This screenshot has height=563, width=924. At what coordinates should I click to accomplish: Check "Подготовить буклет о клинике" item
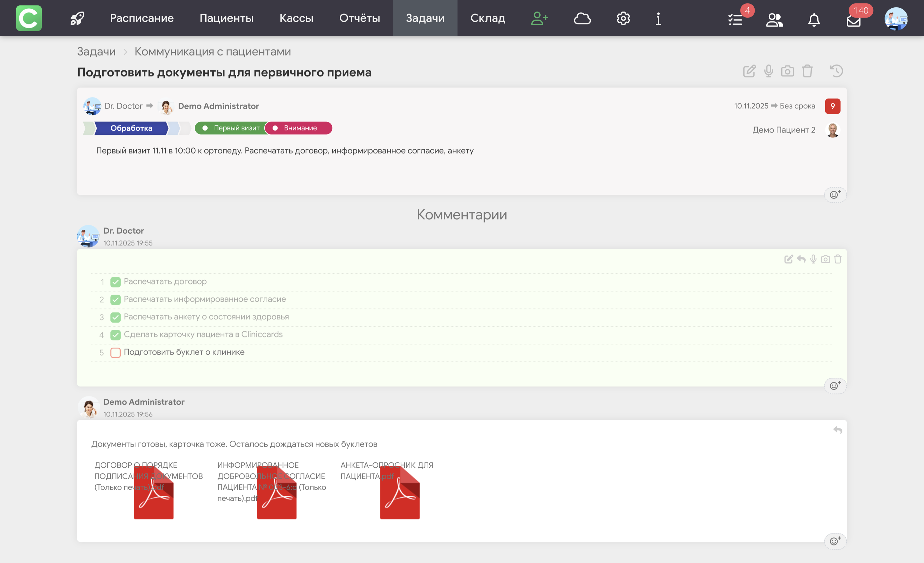[x=116, y=352]
